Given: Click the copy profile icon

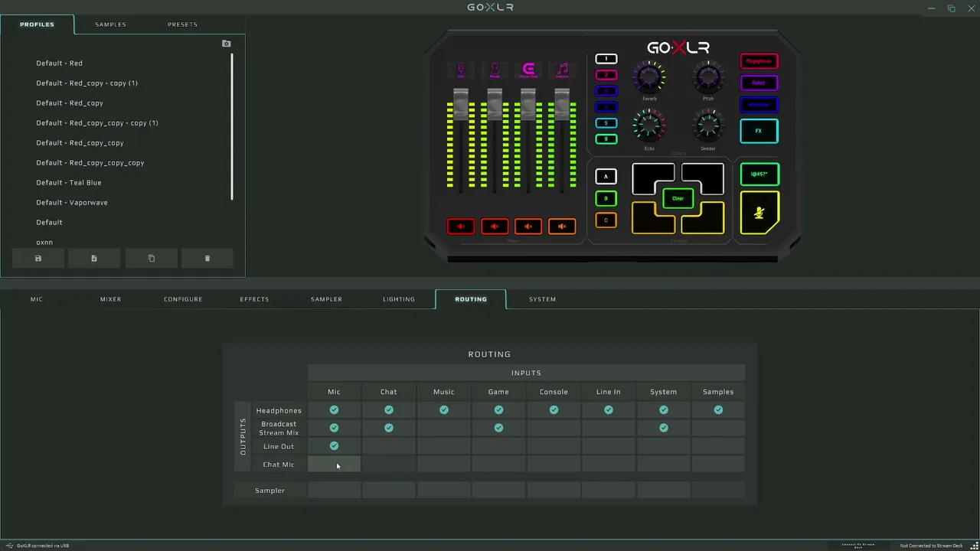Looking at the screenshot, I should pyautogui.click(x=151, y=259).
